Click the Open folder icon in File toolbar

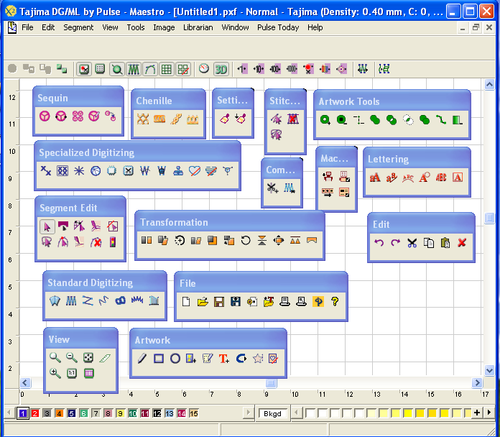tap(202, 302)
